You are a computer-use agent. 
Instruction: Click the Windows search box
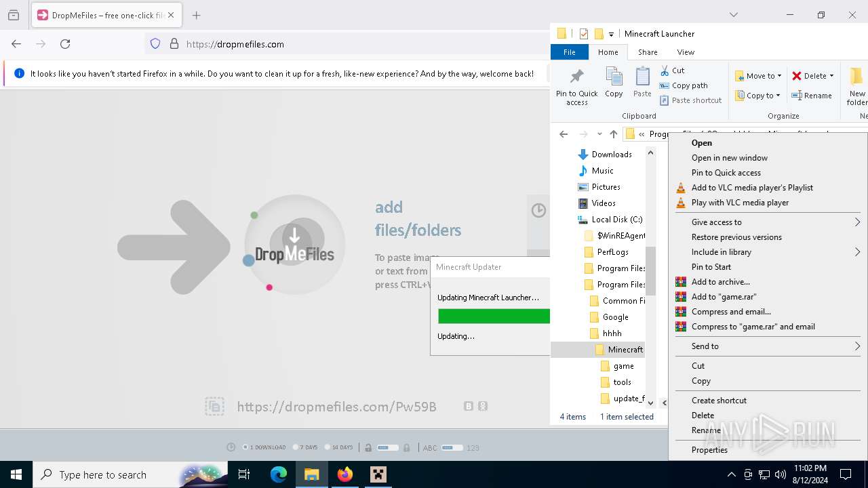(130, 474)
